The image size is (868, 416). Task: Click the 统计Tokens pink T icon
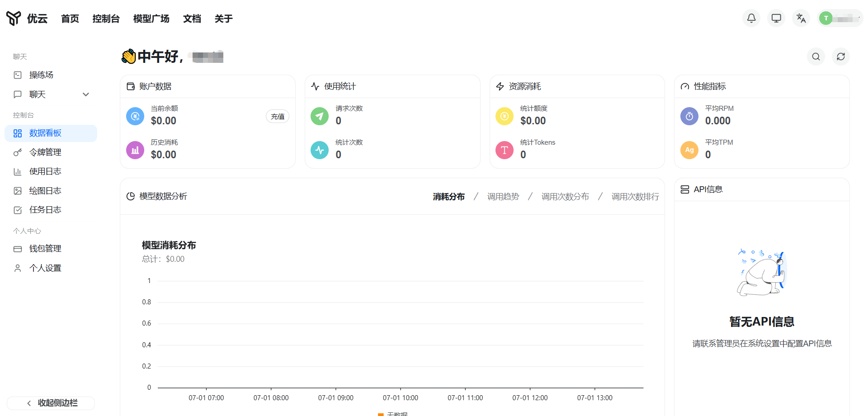tap(505, 150)
